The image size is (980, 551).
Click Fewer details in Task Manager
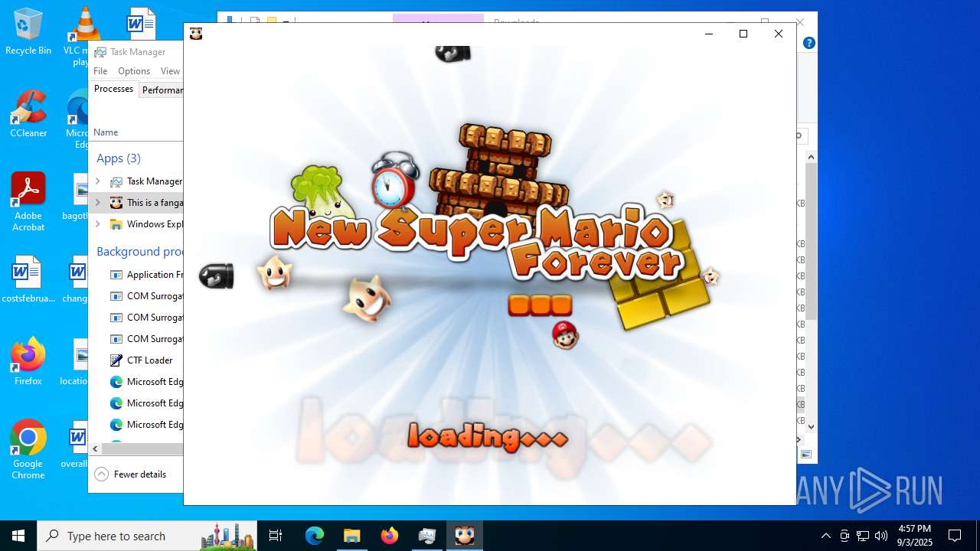131,474
